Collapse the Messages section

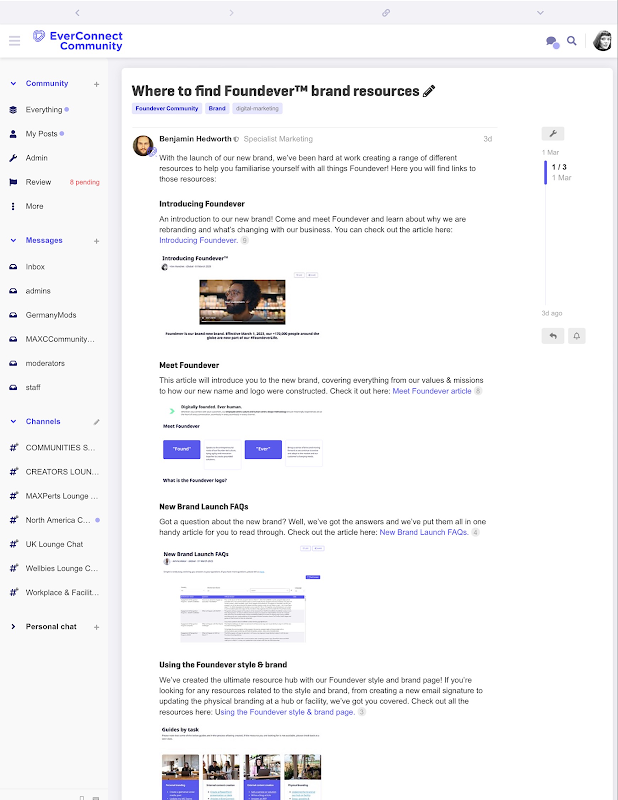[x=13, y=240]
